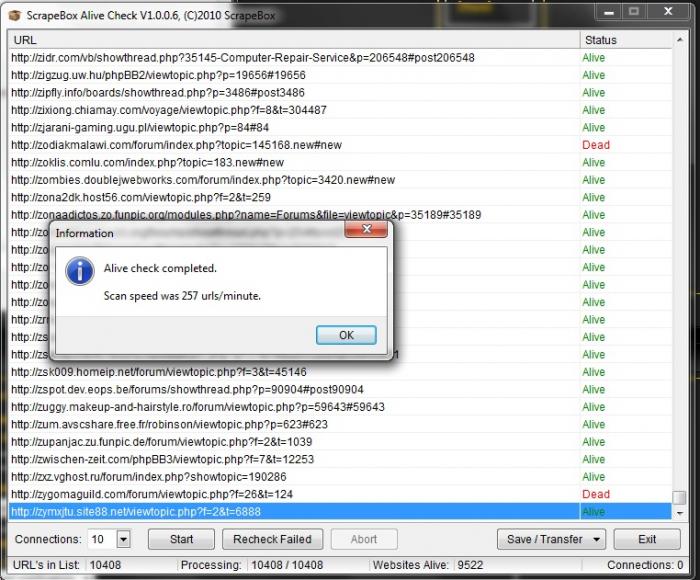This screenshot has width=700, height=580.
Task: Click URL's in List count 10408
Action: coord(105,565)
